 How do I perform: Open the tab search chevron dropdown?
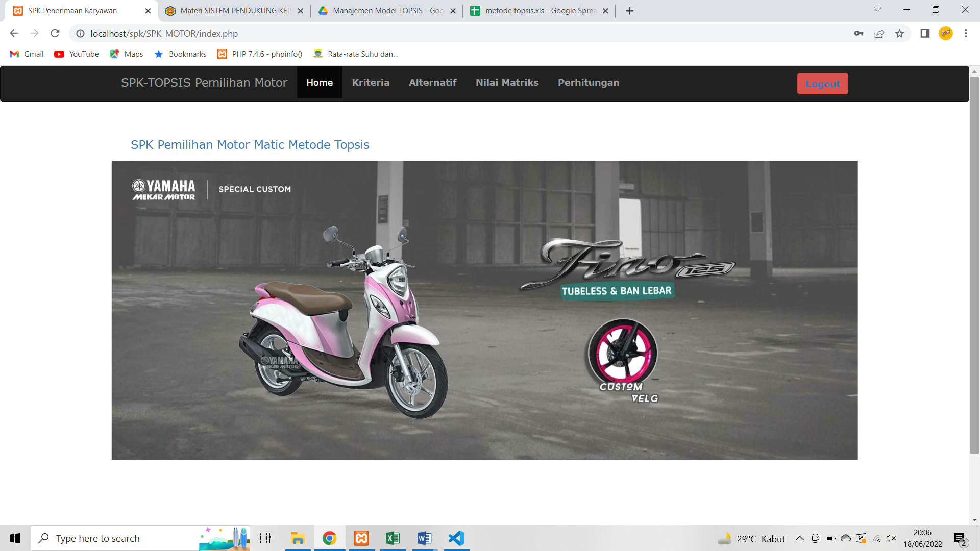[x=877, y=10]
